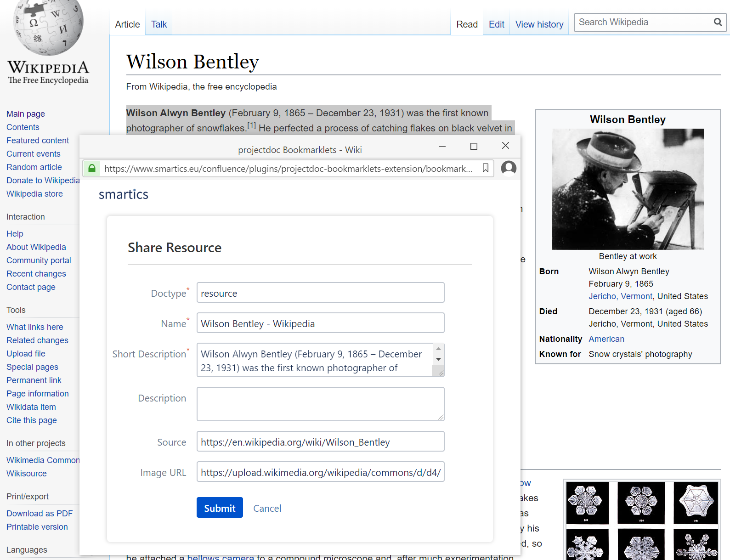Screen dimensions: 730x560
Task: Maximize the projectdoc Bookmarklets window
Action: coord(474,146)
